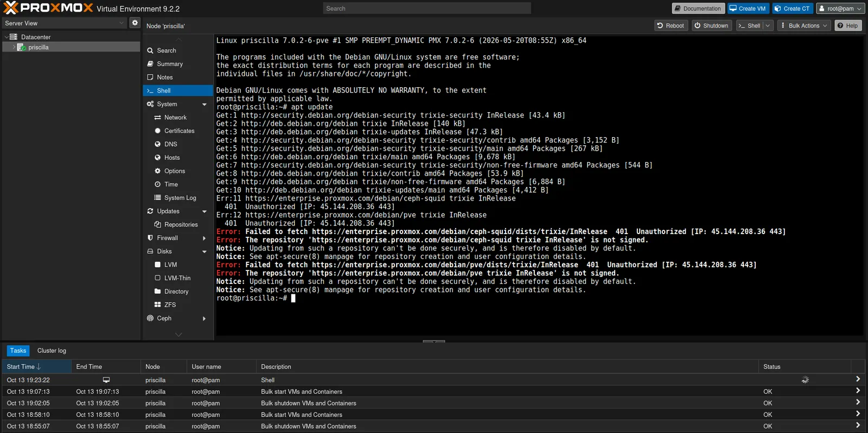Expand the Ceph section arrow

coord(205,319)
